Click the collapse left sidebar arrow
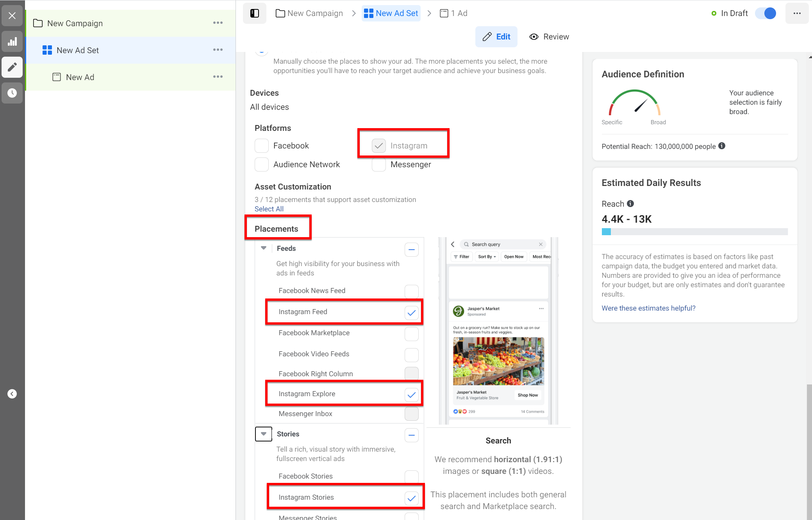The width and height of the screenshot is (812, 520). point(12,393)
